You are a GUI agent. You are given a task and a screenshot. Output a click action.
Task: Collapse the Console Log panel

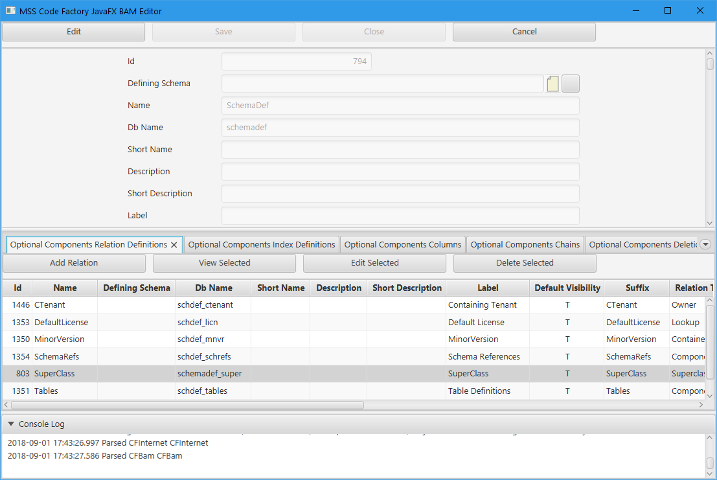pyautogui.click(x=11, y=424)
